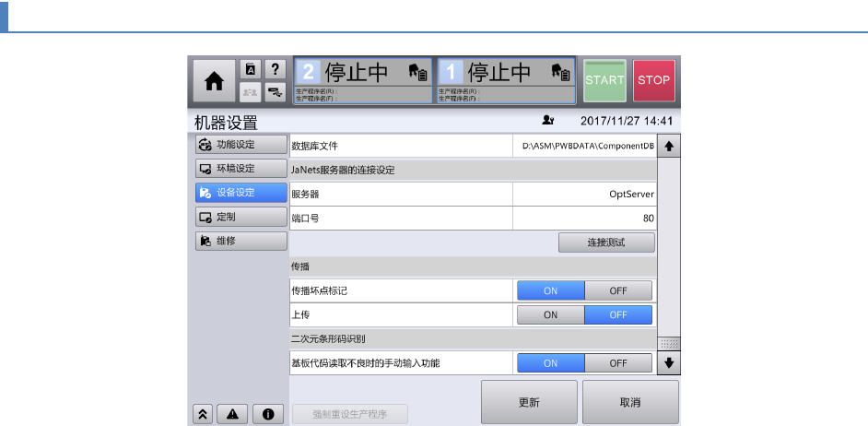Edit the 数据库文件 path field
The image size is (868, 426).
pyautogui.click(x=584, y=147)
